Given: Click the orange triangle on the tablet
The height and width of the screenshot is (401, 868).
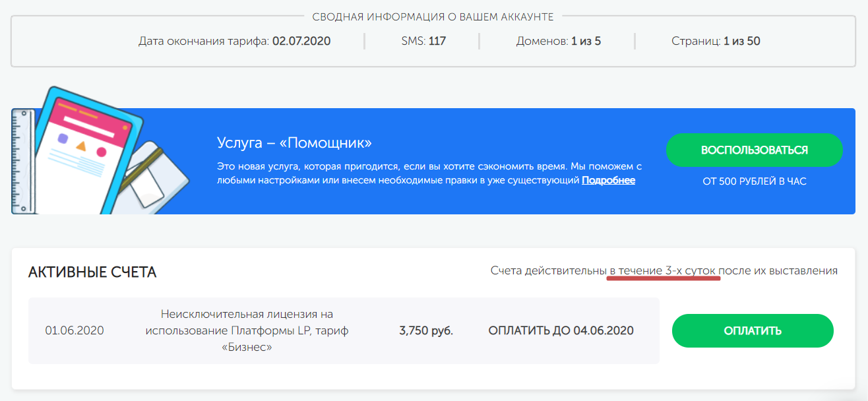Looking at the screenshot, I should tap(81, 146).
